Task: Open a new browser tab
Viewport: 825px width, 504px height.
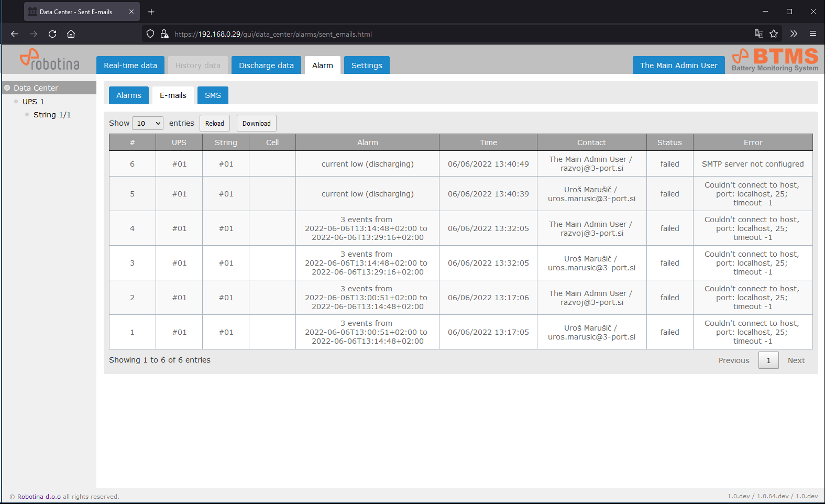Action: tap(151, 12)
